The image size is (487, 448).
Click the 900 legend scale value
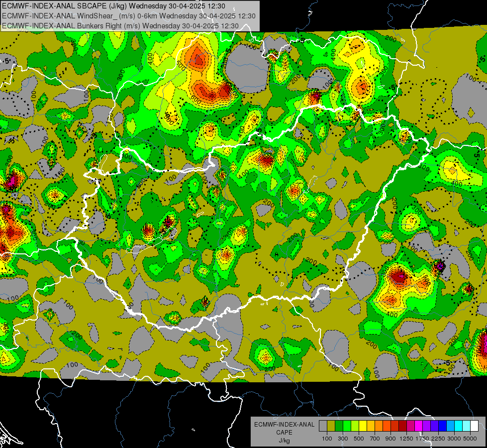390,439
